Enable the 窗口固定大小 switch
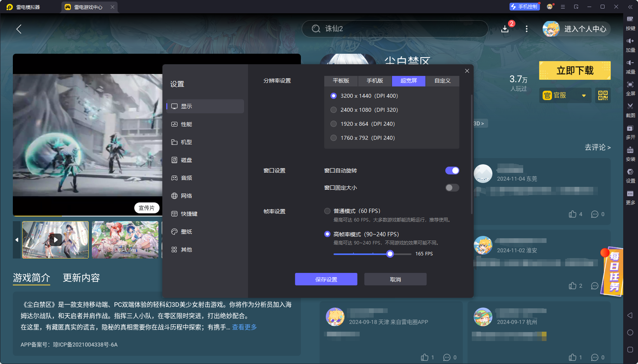Viewport: 638px width, 364px height. [452, 188]
